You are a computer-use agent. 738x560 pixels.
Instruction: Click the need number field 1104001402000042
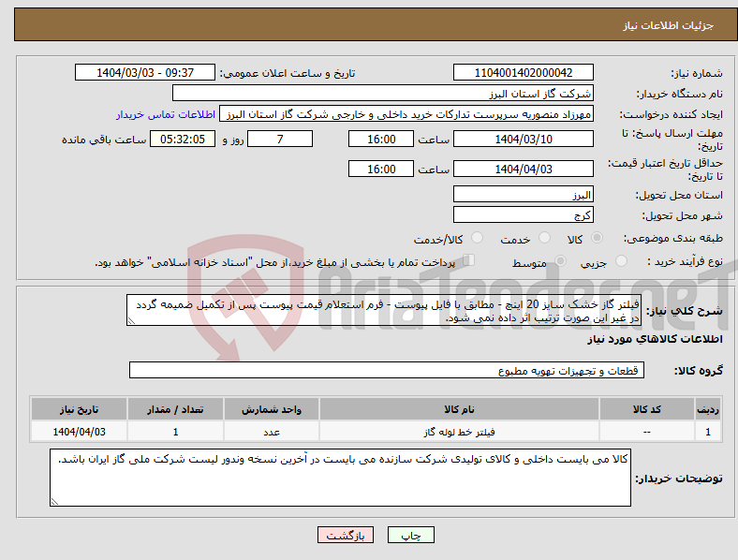coord(523,72)
